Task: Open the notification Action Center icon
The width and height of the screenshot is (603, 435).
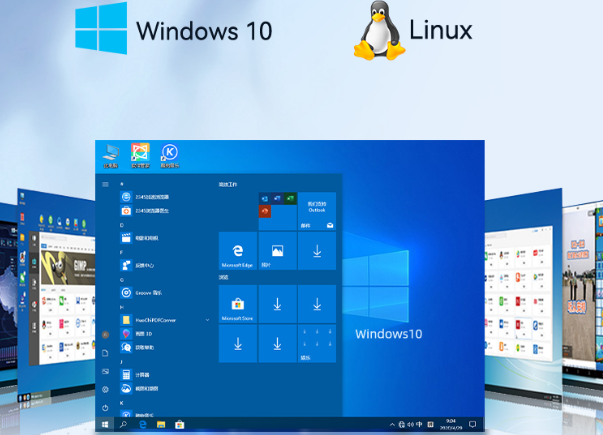Action: 472,424
